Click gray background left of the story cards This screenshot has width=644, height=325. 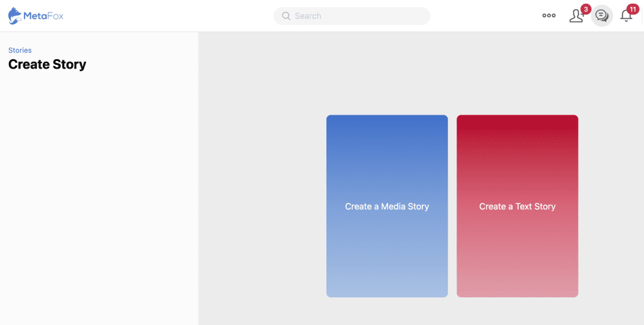tap(261, 202)
